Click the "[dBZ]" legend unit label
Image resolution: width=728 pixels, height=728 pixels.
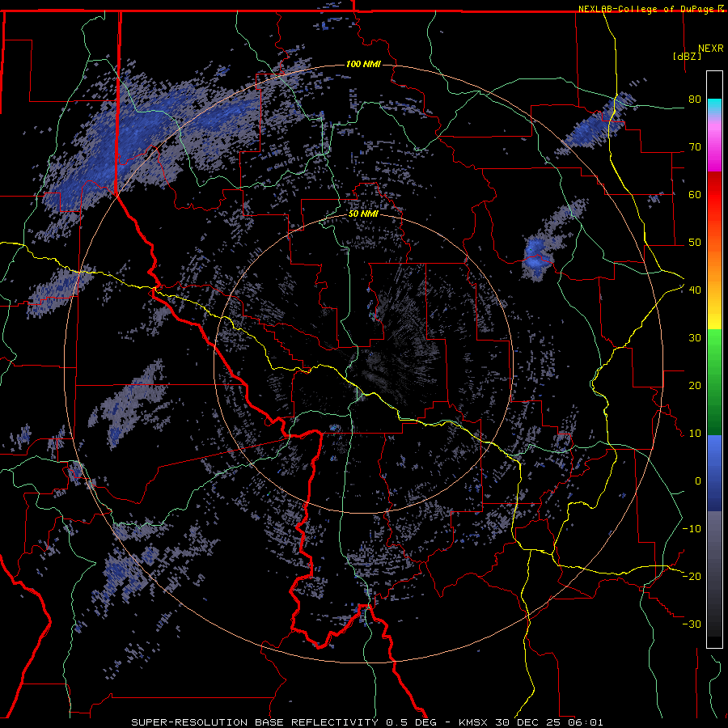pos(687,57)
